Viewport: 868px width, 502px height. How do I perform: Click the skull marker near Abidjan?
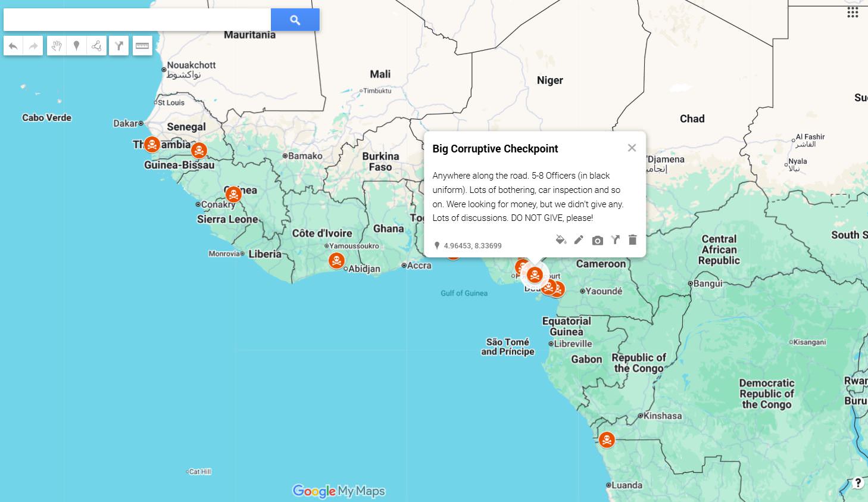click(336, 261)
